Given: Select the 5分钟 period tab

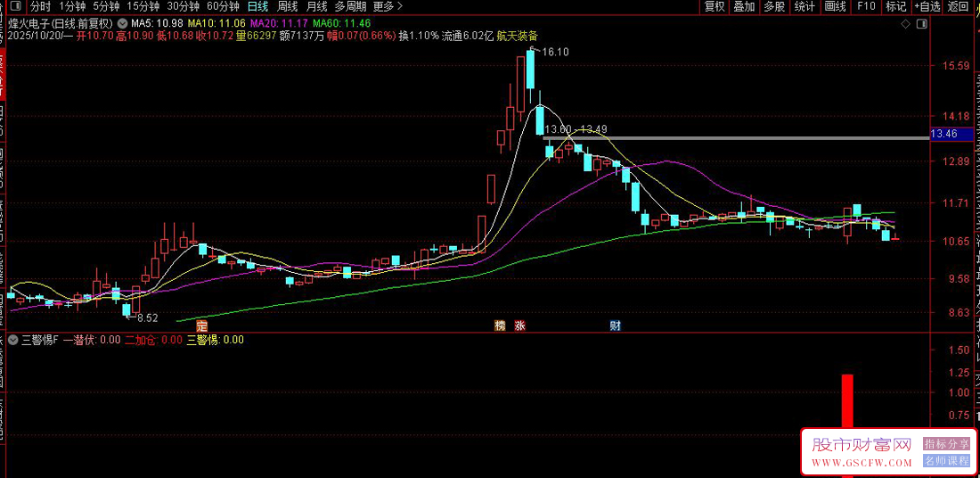Looking at the screenshot, I should click(x=106, y=6).
